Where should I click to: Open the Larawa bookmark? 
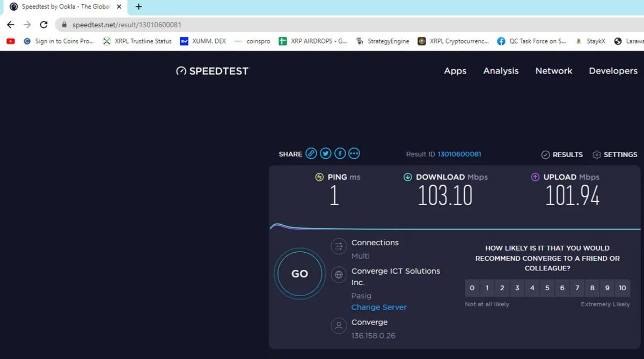coord(628,41)
